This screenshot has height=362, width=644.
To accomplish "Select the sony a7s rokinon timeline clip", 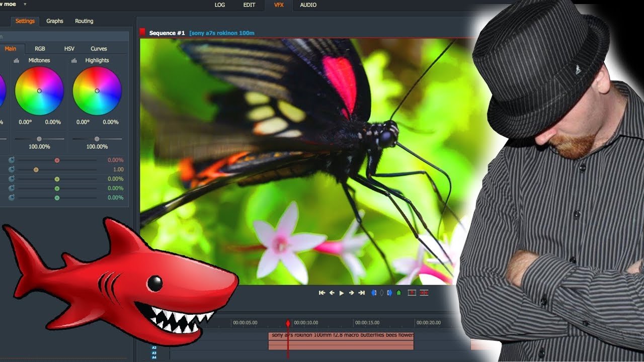I will pyautogui.click(x=341, y=341).
